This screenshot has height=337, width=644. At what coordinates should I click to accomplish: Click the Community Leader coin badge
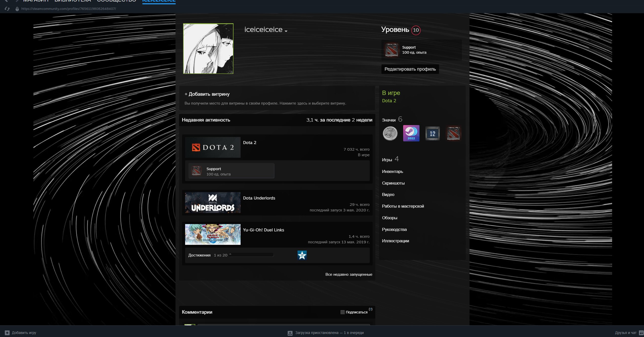click(390, 133)
